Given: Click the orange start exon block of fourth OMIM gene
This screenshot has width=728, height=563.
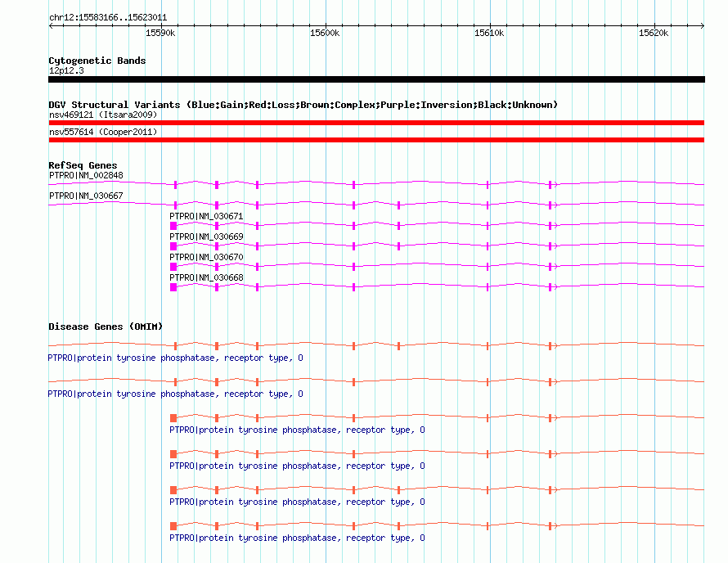Looking at the screenshot, I should pos(173,454).
